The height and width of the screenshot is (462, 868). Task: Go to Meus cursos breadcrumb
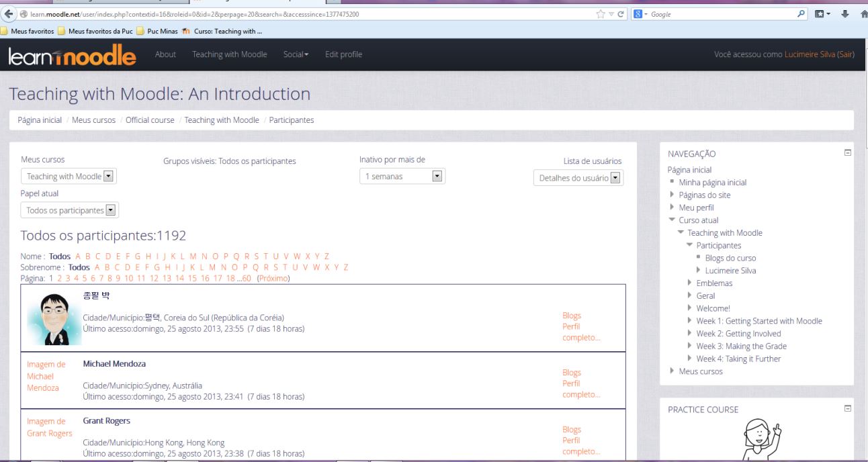point(93,120)
